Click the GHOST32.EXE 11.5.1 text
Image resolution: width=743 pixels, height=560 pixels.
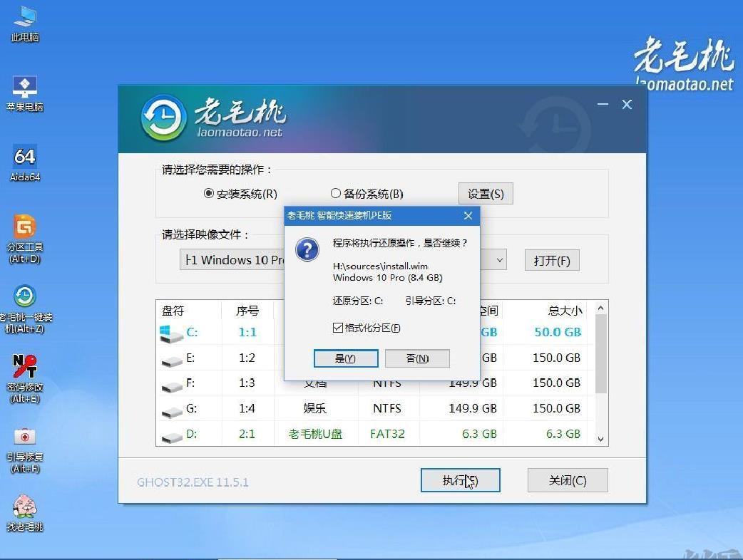193,482
